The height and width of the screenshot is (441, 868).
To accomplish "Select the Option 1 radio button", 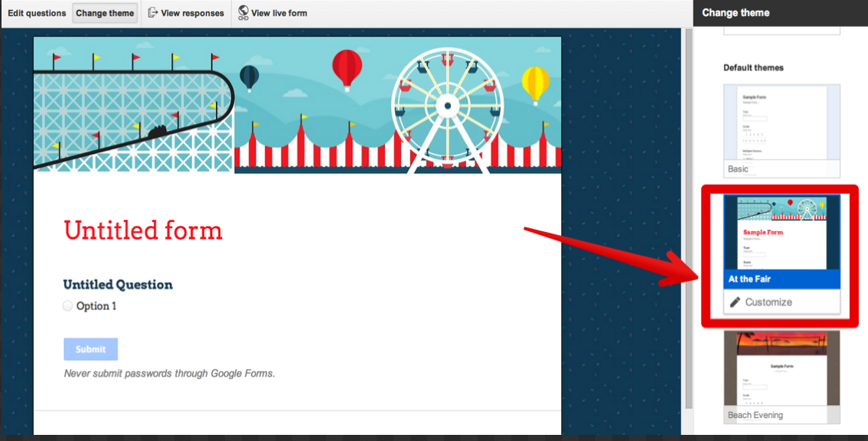I will [67, 305].
